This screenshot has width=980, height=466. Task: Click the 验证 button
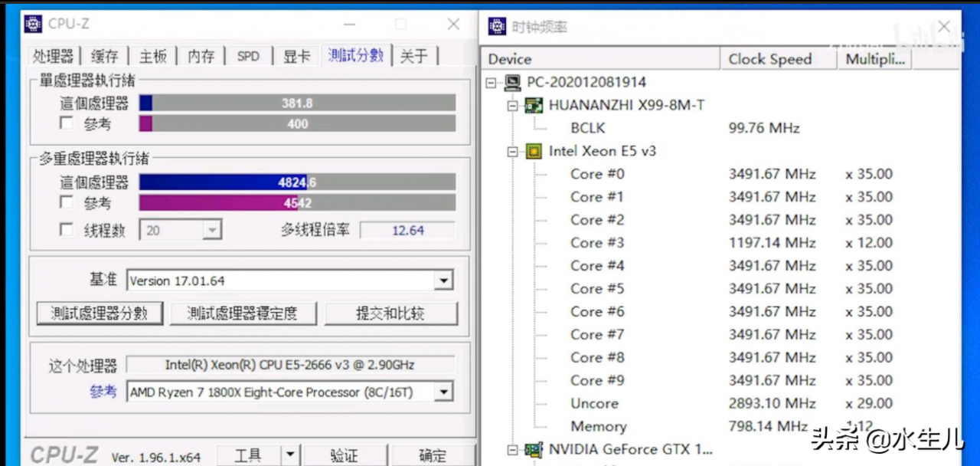[343, 455]
